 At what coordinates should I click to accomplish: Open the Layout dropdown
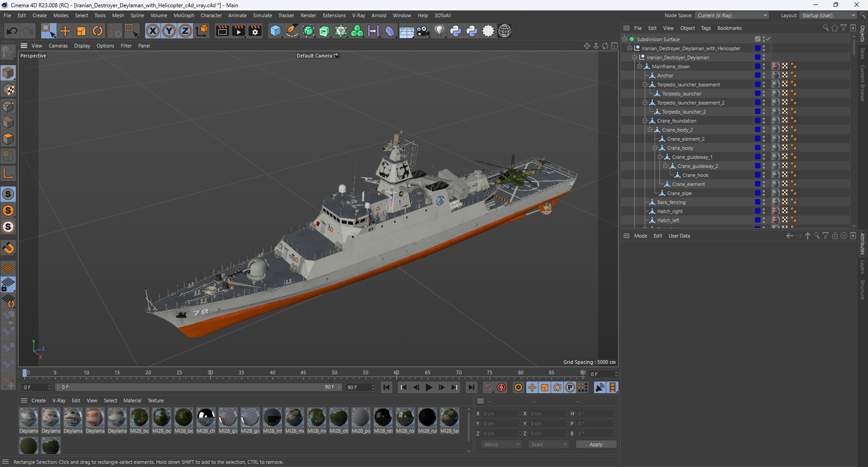coord(828,15)
